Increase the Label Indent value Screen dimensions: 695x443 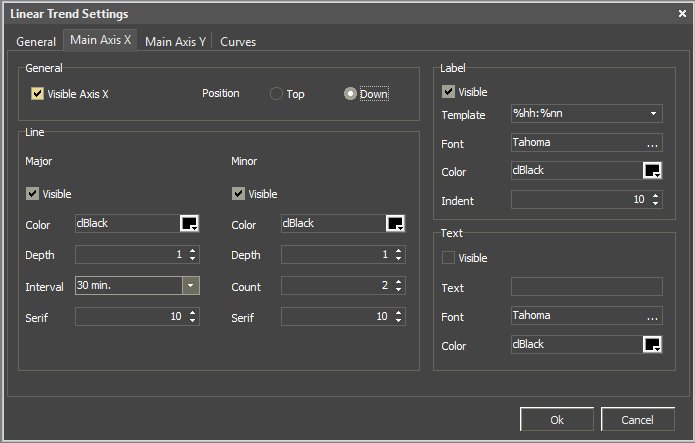tap(656, 196)
